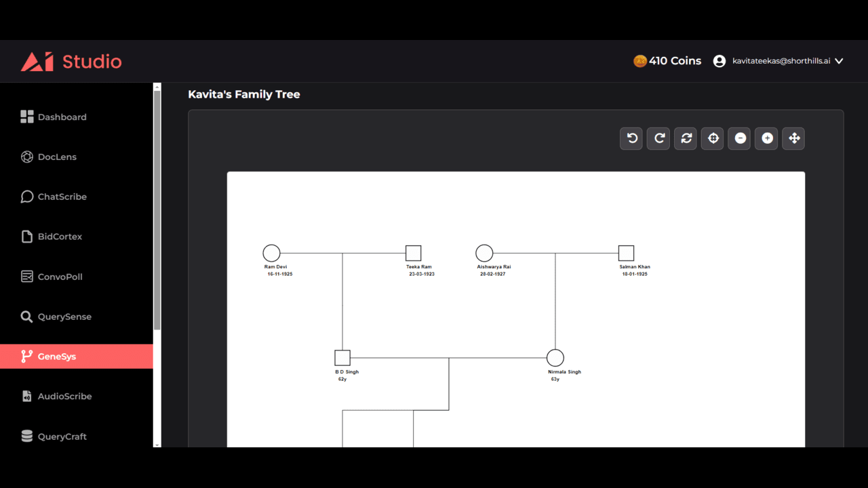
Task: Refresh the family tree with sync icon
Action: click(x=686, y=138)
